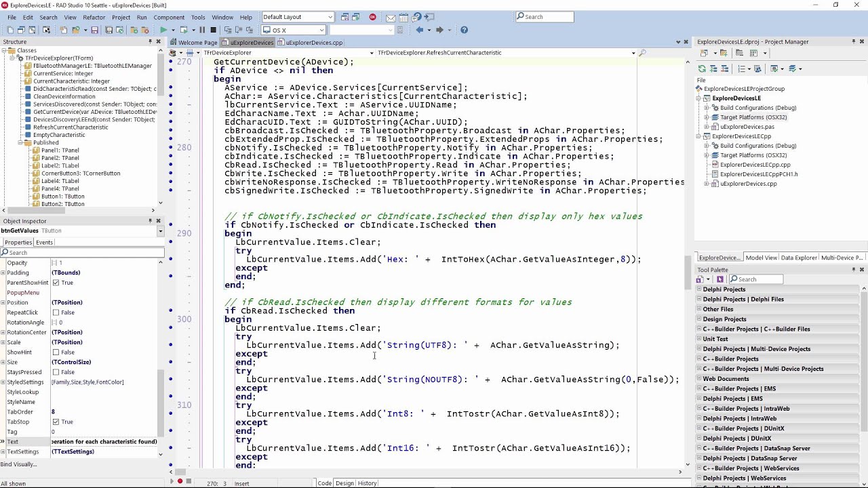This screenshot has height=488, width=868.
Task: Switch to the Welcome Page tab
Action: (193, 42)
